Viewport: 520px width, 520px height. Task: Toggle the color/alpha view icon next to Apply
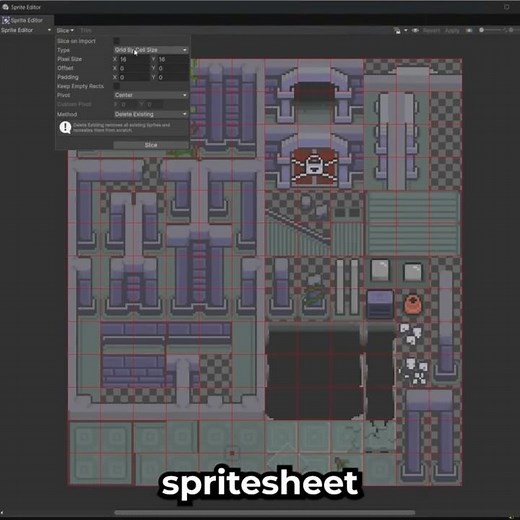[469, 30]
